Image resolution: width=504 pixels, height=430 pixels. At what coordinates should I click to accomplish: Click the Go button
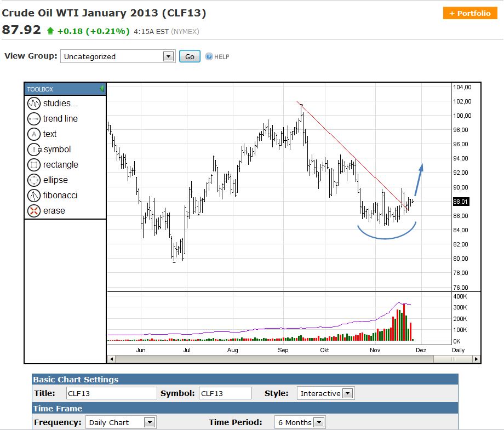[190, 56]
